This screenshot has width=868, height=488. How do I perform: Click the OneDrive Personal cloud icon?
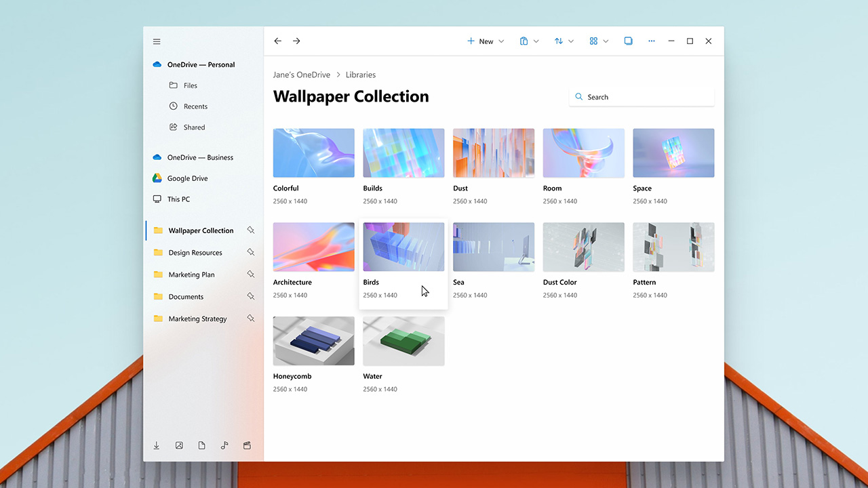point(157,64)
